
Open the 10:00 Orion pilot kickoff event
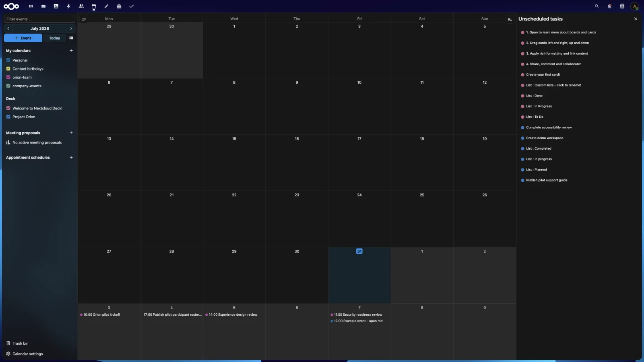coord(109,315)
